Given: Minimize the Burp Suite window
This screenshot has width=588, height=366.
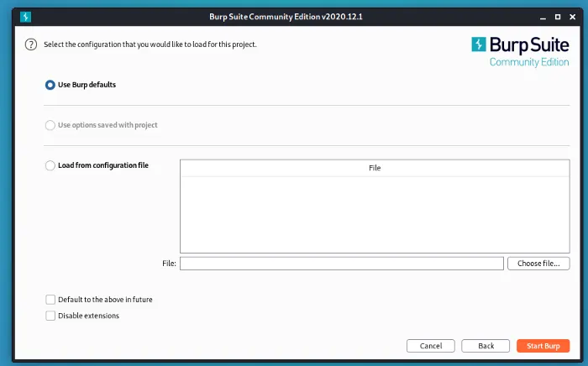Looking at the screenshot, I should click(543, 18).
